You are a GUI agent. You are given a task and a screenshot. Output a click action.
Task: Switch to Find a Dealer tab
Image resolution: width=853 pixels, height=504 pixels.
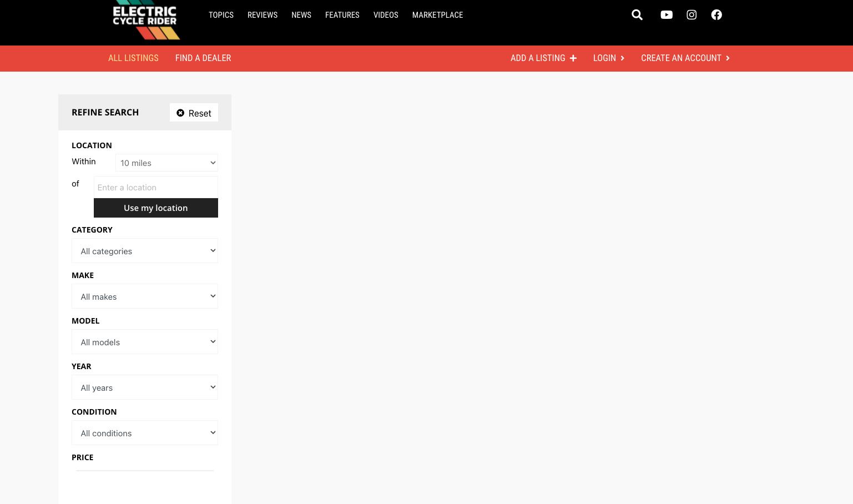[203, 58]
